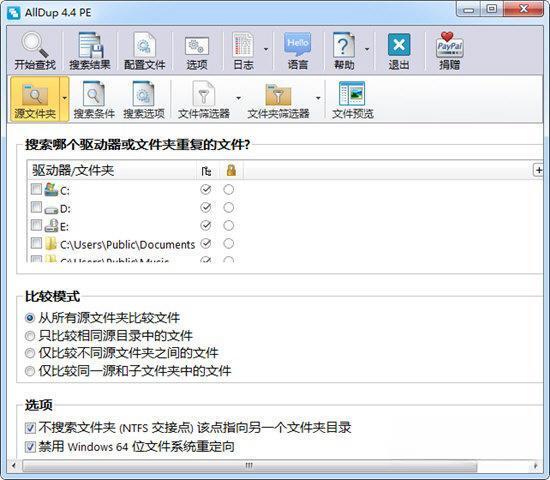Click the D: drive icon
This screenshot has width=550, height=480.
51,210
